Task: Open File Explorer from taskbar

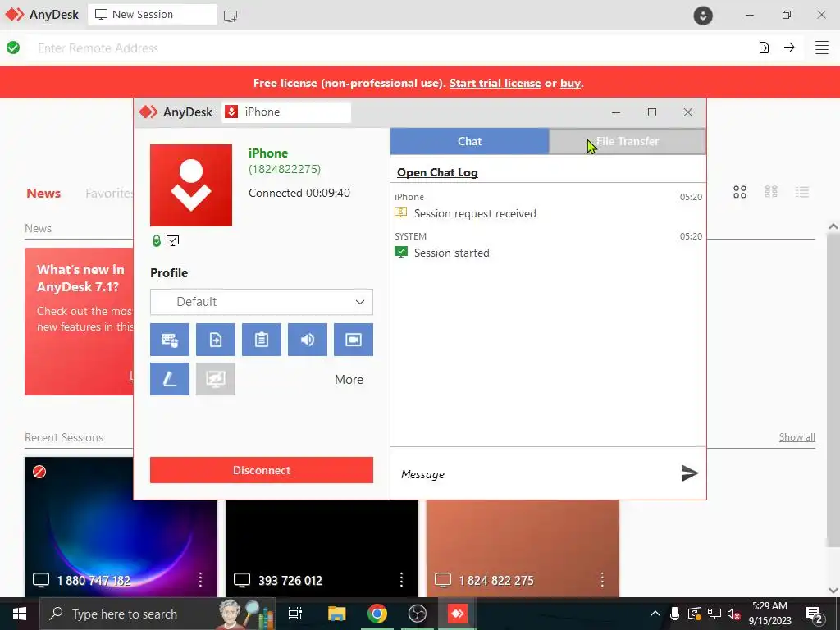Action: click(337, 614)
